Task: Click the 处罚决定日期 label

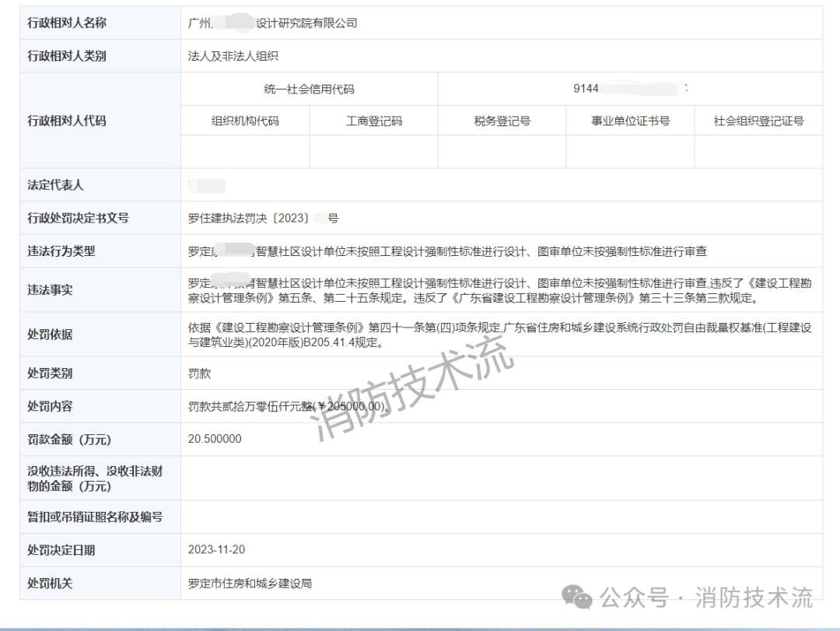Action: tap(61, 550)
